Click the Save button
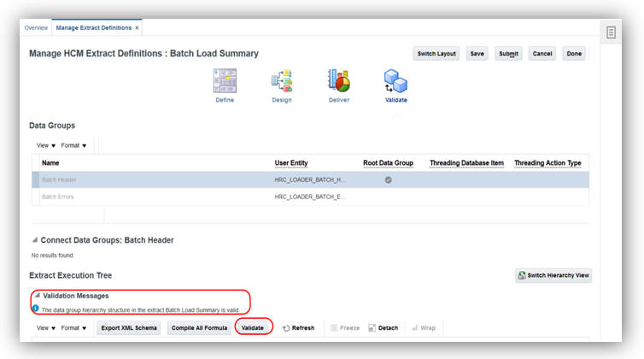This screenshot has height=359, width=644. click(x=477, y=54)
